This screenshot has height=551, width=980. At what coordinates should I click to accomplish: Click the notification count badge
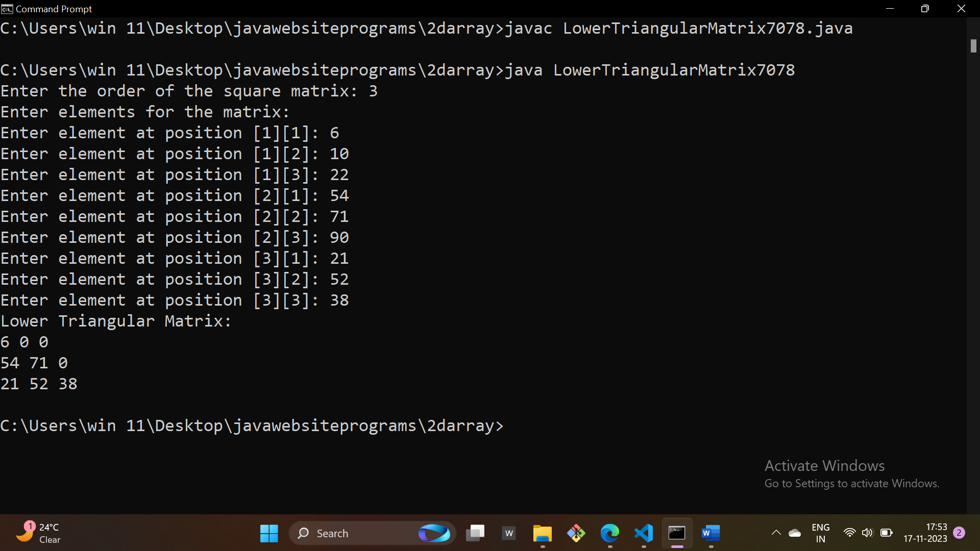pos(959,533)
